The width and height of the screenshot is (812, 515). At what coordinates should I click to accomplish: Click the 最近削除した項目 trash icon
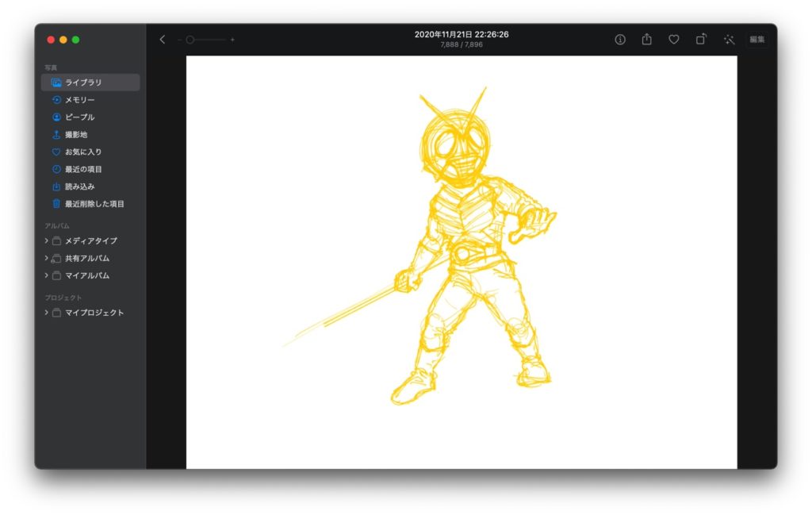[56, 204]
